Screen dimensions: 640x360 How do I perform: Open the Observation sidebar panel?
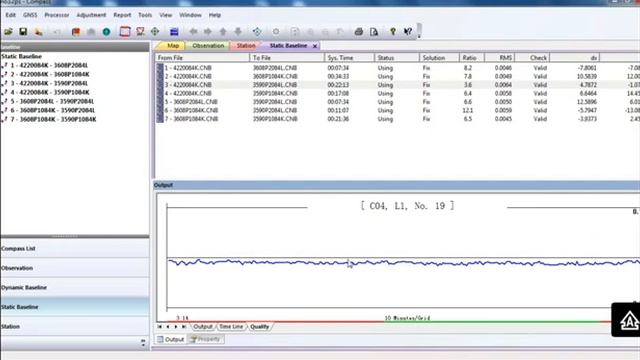point(75,268)
